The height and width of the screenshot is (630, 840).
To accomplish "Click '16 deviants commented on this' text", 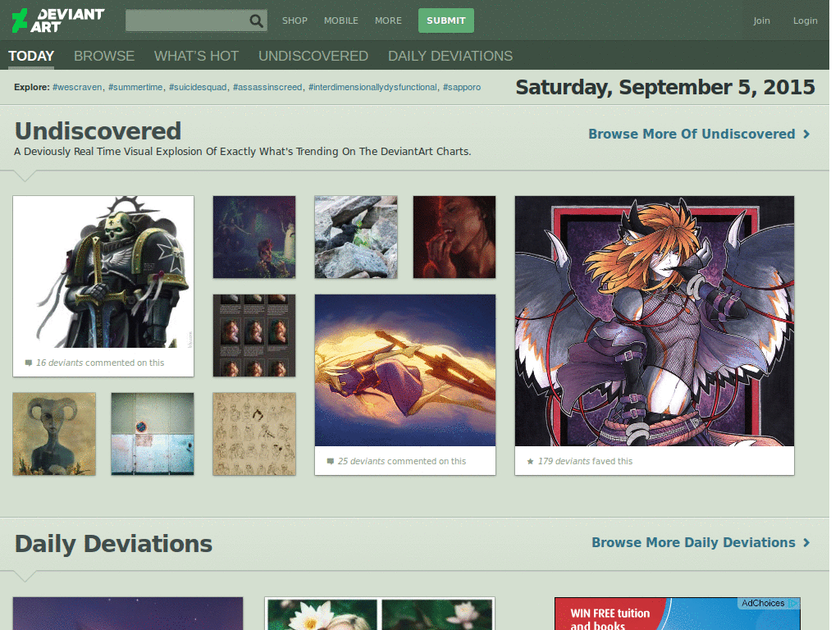I will click(99, 363).
